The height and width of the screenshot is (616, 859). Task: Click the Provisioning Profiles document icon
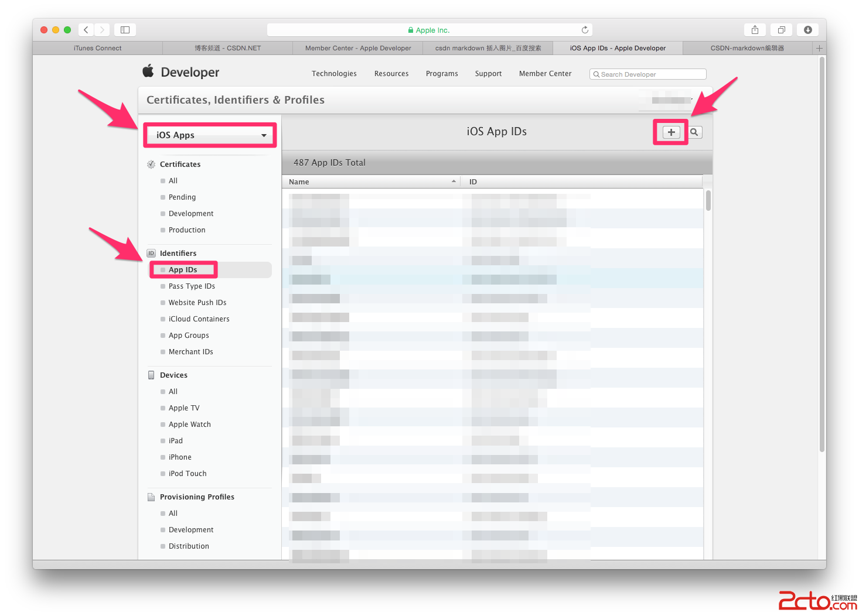click(151, 497)
